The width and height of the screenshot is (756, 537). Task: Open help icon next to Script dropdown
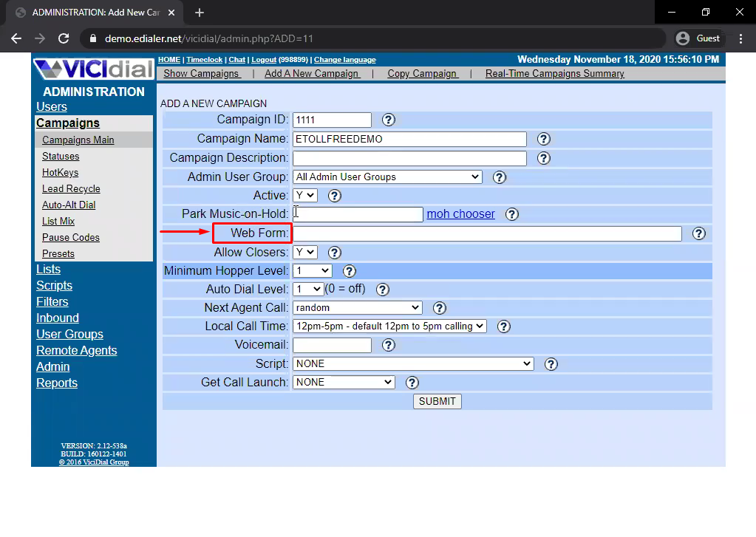click(551, 364)
